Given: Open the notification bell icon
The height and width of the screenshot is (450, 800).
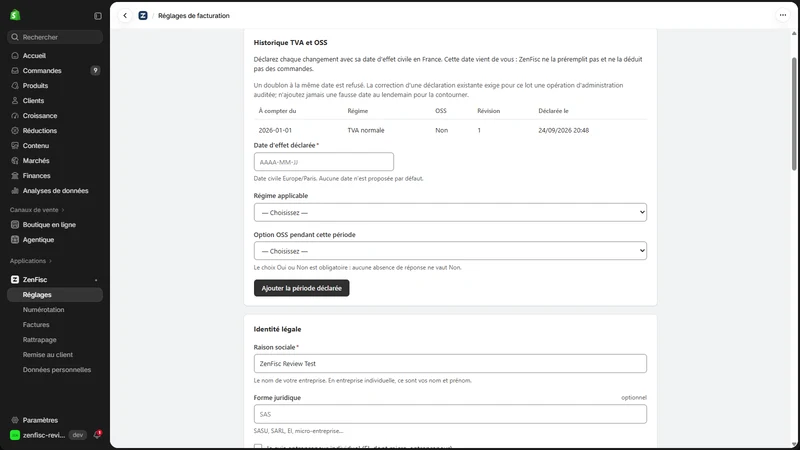Looking at the screenshot, I should pos(97,435).
